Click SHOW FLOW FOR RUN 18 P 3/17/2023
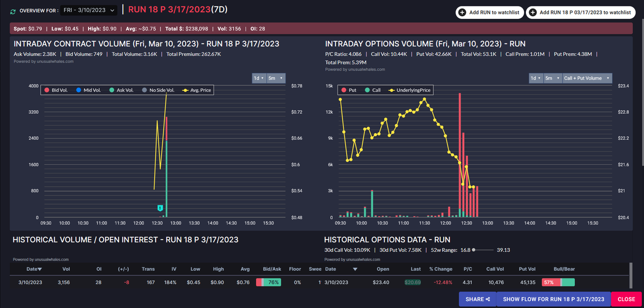This screenshot has height=308, width=644. 554,299
